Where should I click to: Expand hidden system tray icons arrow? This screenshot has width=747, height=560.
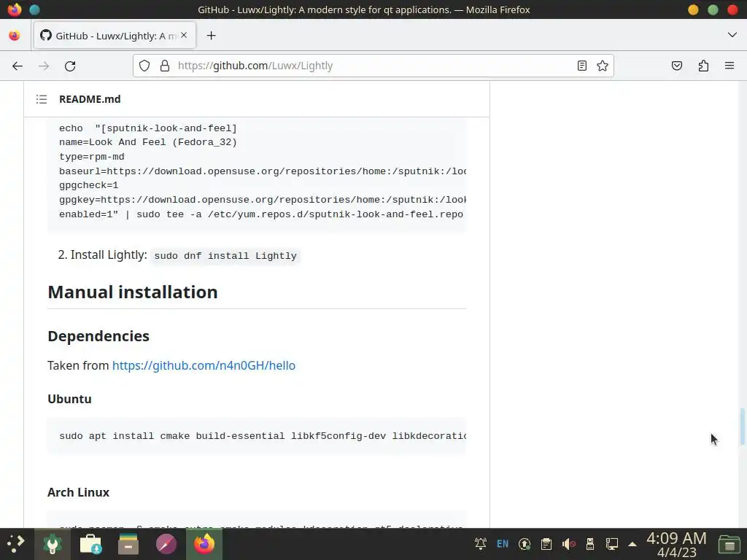tap(632, 544)
